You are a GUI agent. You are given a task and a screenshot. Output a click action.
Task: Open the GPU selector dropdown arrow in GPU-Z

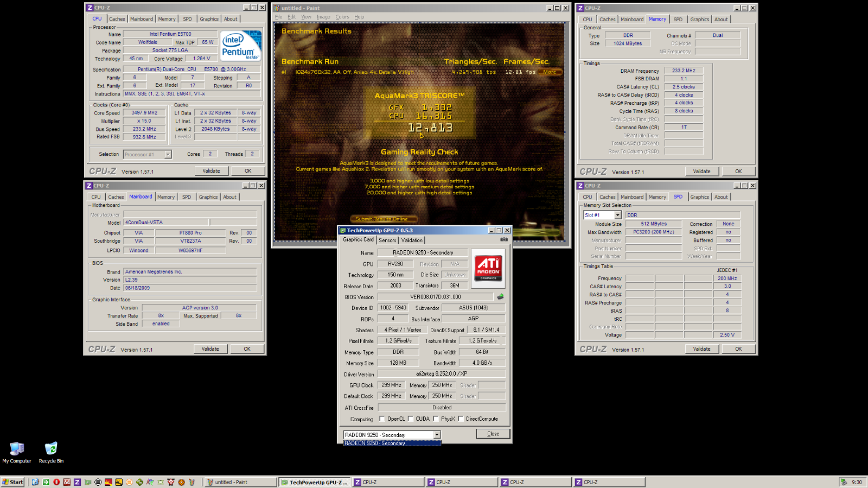point(437,435)
